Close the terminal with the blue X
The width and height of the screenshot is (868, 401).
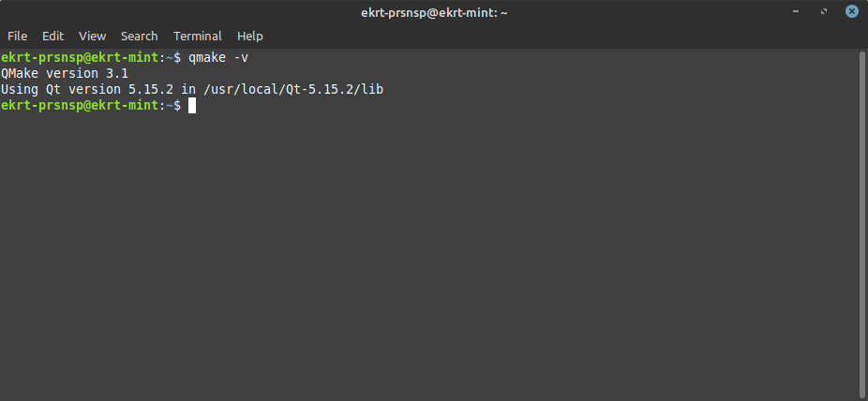[851, 12]
